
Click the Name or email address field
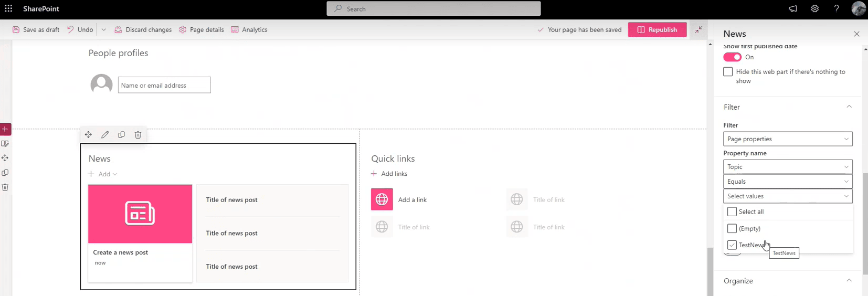click(164, 85)
